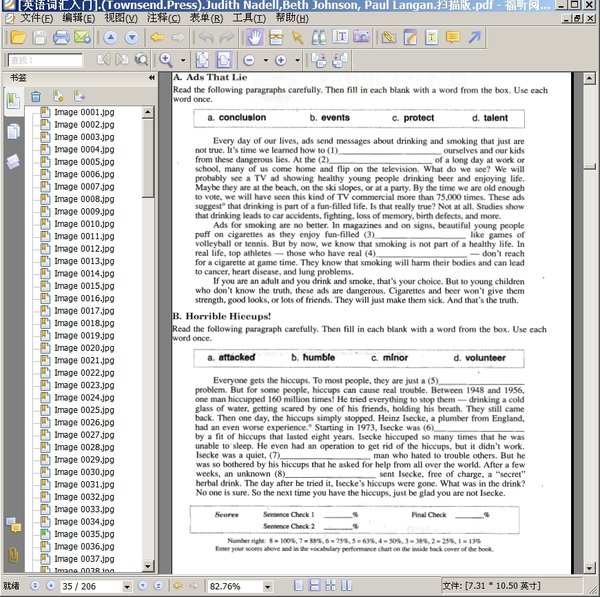The width and height of the screenshot is (600, 597).
Task: Click the Save floppy disk icon
Action: click(39, 38)
